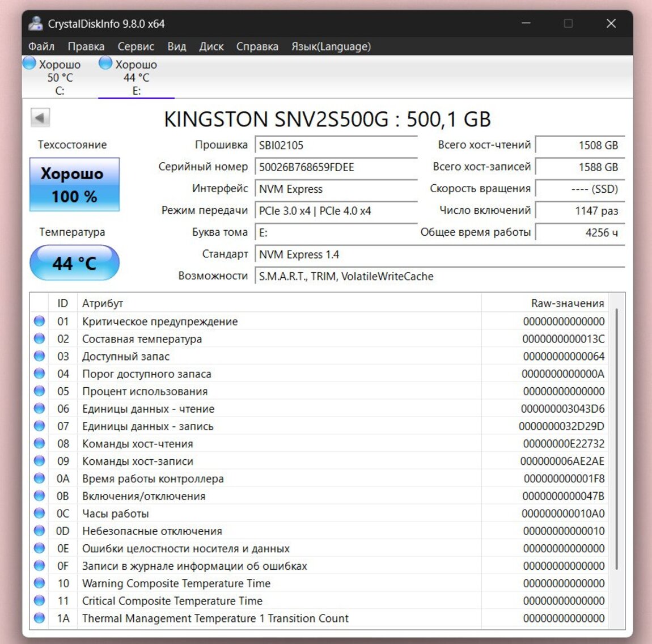Click the serial number field
652x644 pixels.
[336, 167]
